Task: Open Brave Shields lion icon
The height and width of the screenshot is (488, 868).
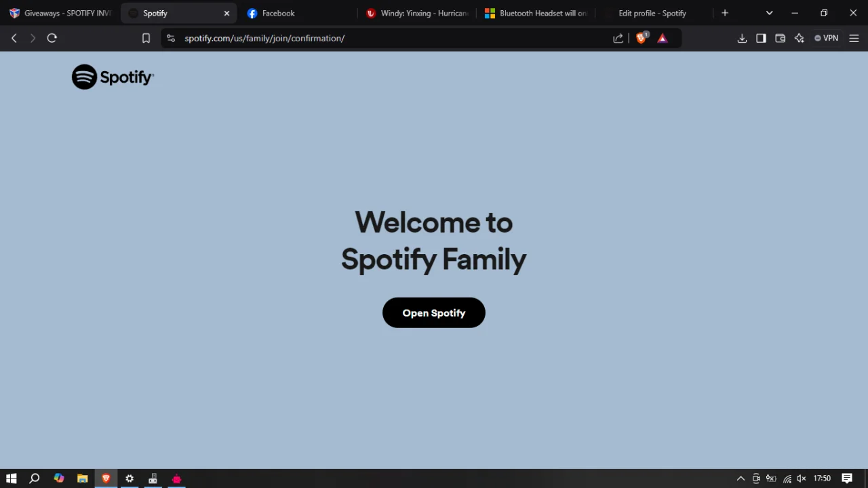Action: tap(641, 39)
